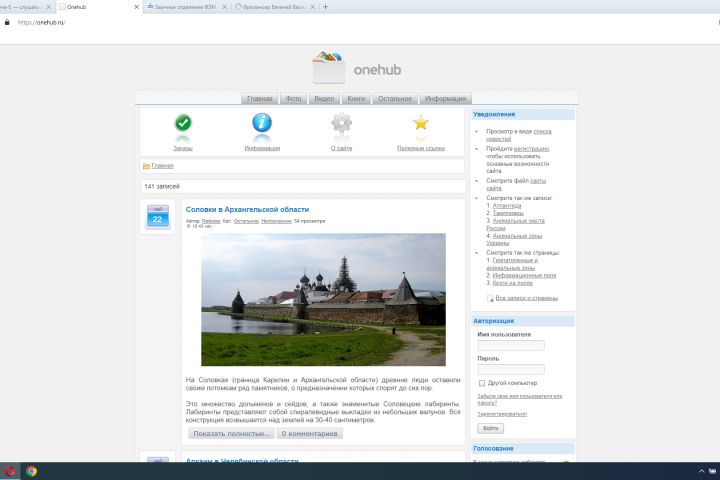Viewport: 720px width, 480px height.
Task: Open Круги на полях page link
Action: [512, 283]
